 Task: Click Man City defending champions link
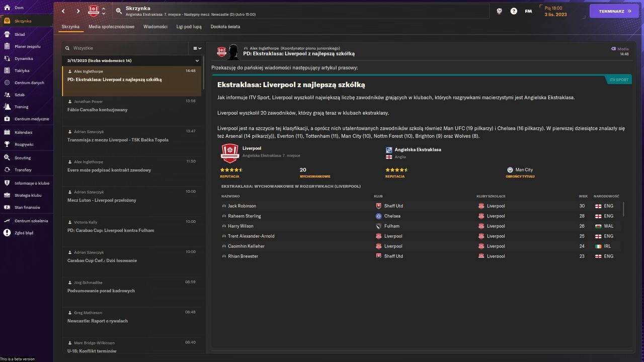tap(524, 170)
